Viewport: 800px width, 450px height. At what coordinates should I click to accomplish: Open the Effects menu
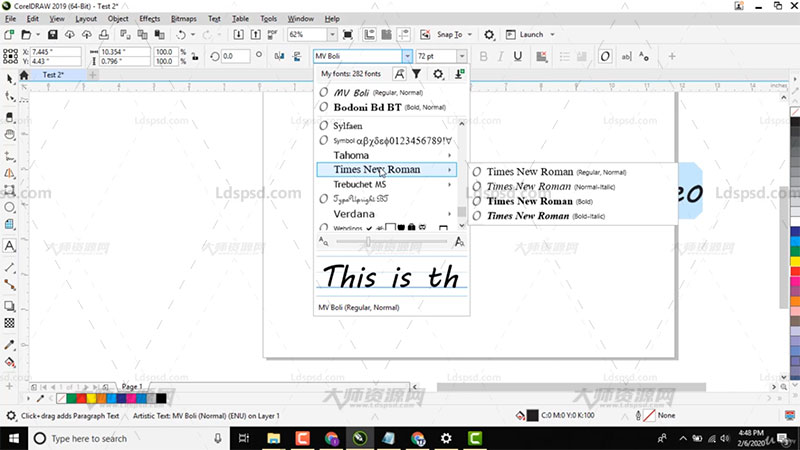click(149, 19)
